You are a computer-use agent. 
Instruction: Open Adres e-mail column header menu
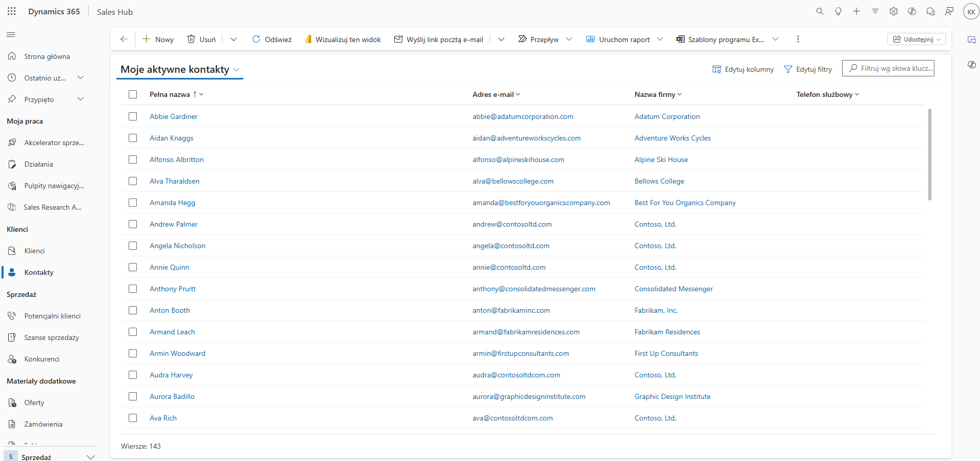click(x=496, y=94)
